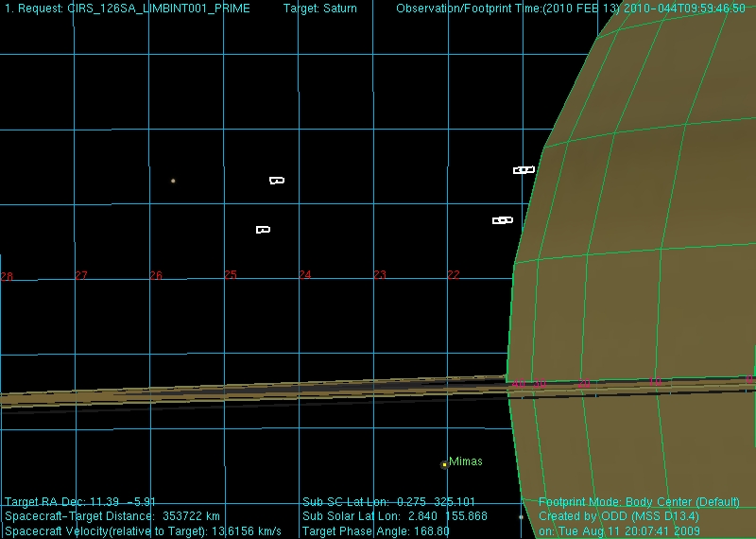Screen dimensions: 756x539
Task: Click the Target Phase Angle readout
Action: click(375, 531)
